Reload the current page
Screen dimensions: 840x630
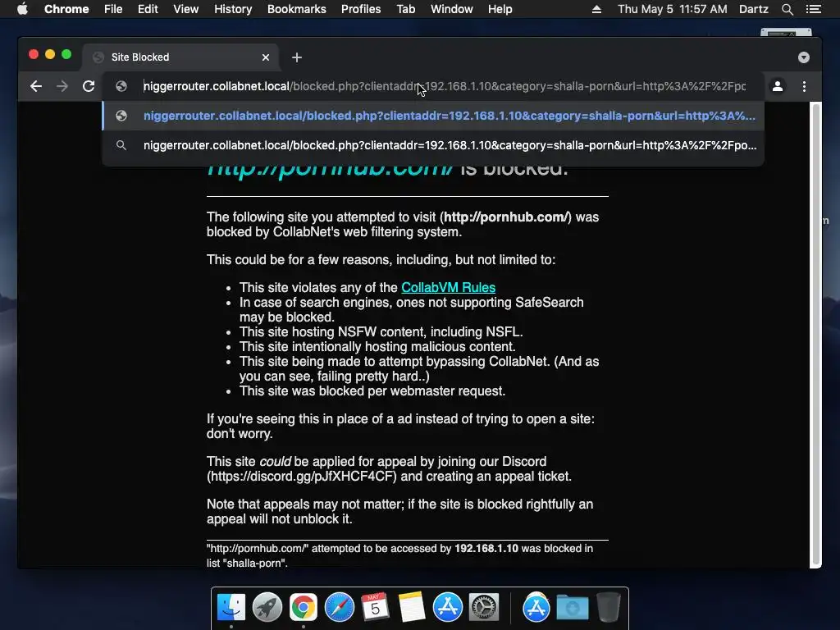click(x=89, y=86)
